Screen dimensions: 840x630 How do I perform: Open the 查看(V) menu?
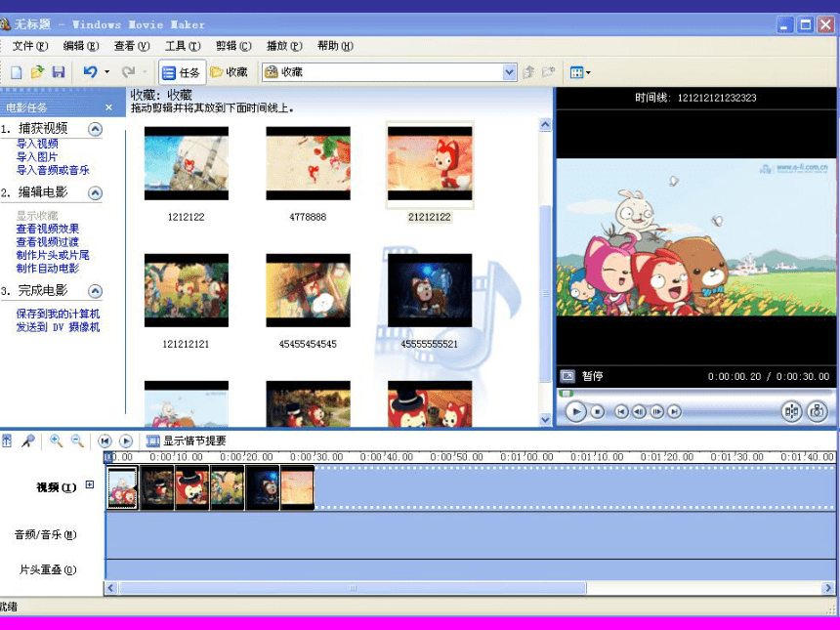(132, 46)
